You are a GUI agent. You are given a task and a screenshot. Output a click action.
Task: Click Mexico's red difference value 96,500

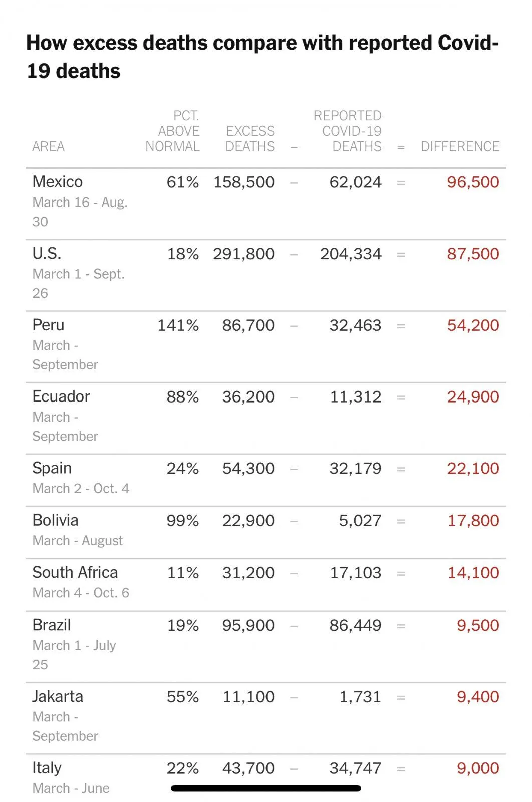coord(473,182)
